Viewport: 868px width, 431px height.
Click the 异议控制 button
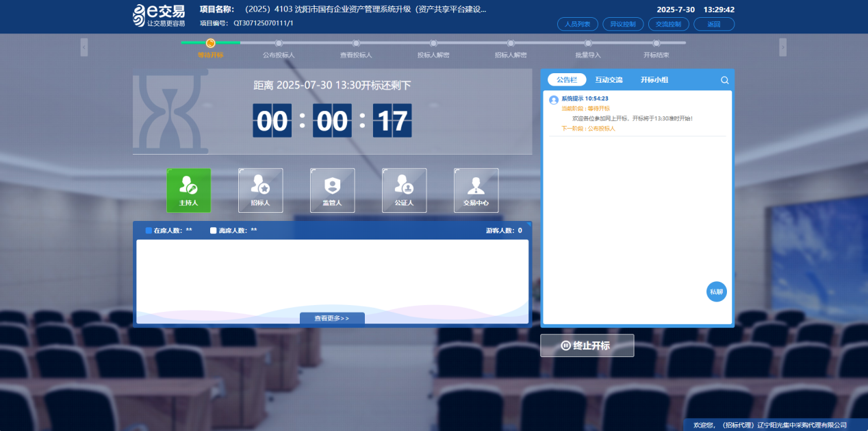click(x=623, y=25)
